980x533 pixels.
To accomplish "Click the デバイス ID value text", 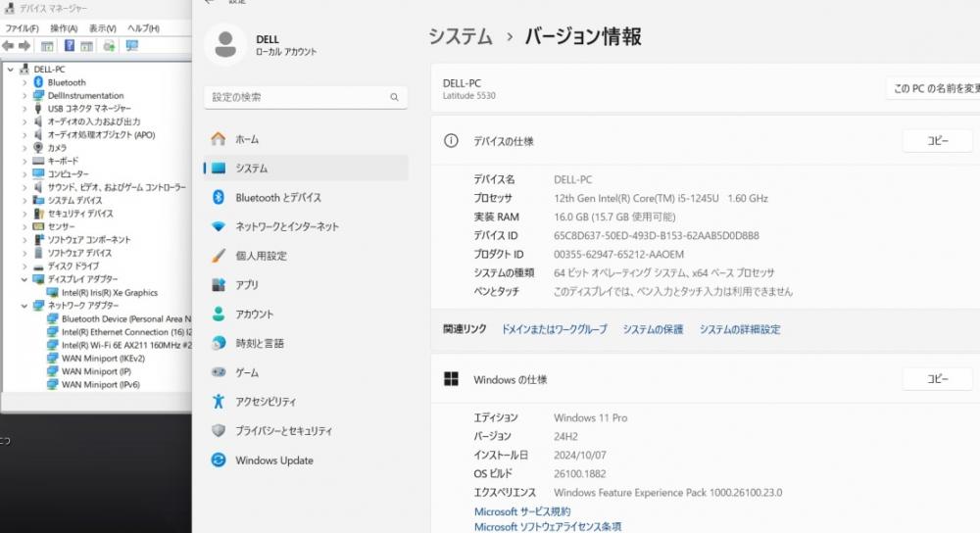I will coord(657,235).
